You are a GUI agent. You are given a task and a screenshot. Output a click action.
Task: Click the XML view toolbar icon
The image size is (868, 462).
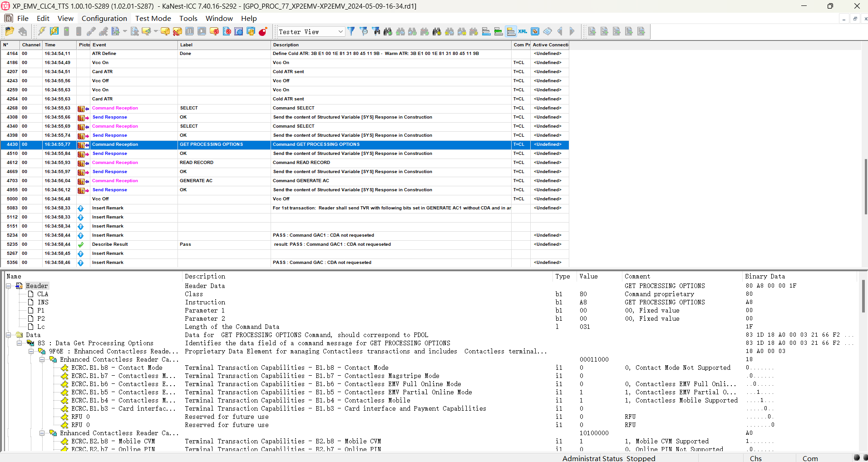coord(523,31)
